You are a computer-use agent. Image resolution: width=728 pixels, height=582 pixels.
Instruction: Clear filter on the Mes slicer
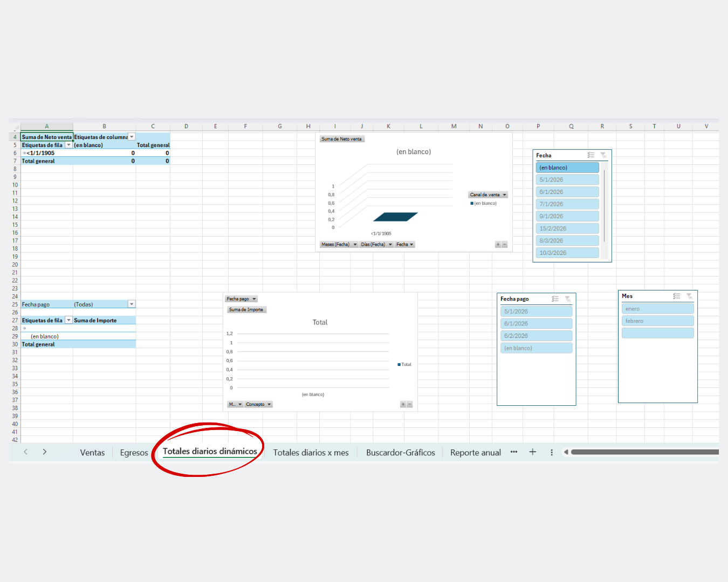click(x=689, y=296)
